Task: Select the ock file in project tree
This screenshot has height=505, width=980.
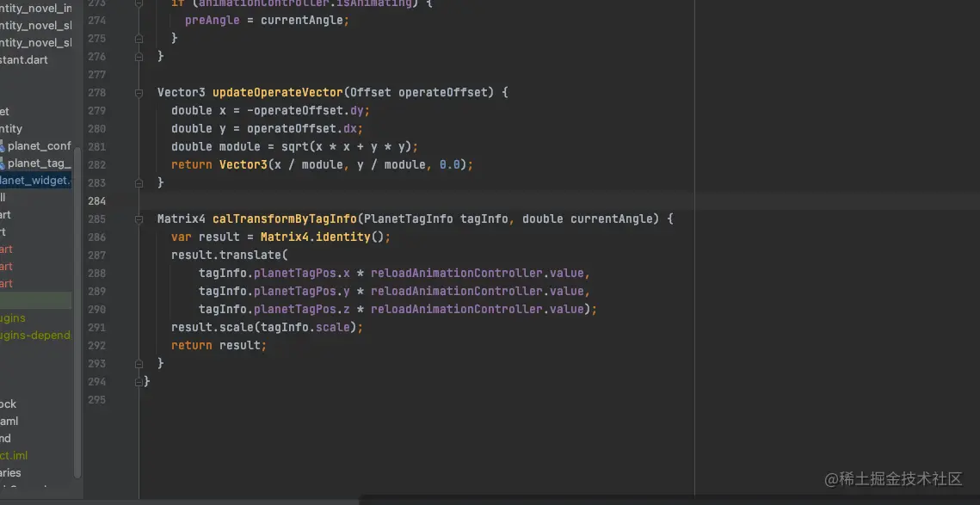Action: click(8, 403)
